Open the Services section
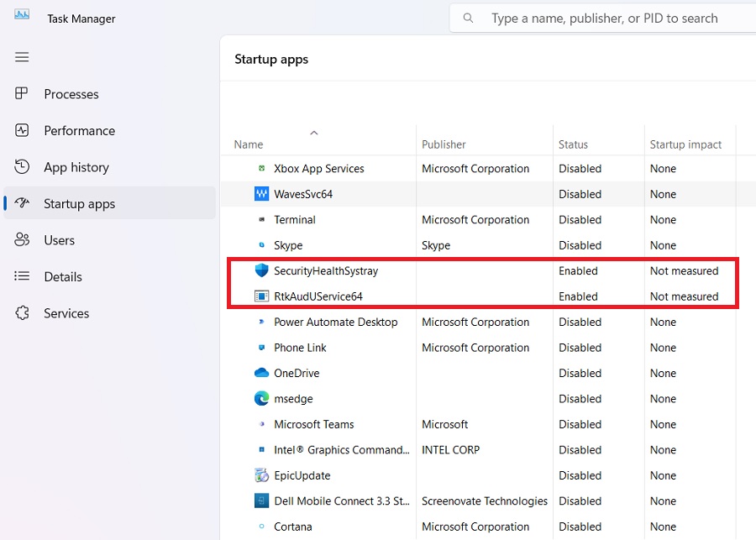Image resolution: width=756 pixels, height=540 pixels. (x=66, y=313)
